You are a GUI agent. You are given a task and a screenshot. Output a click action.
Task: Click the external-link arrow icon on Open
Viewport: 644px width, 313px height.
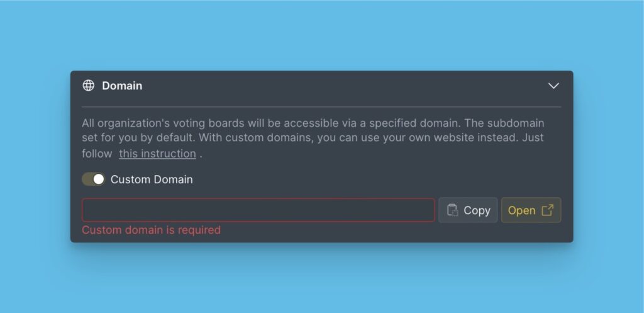(547, 210)
